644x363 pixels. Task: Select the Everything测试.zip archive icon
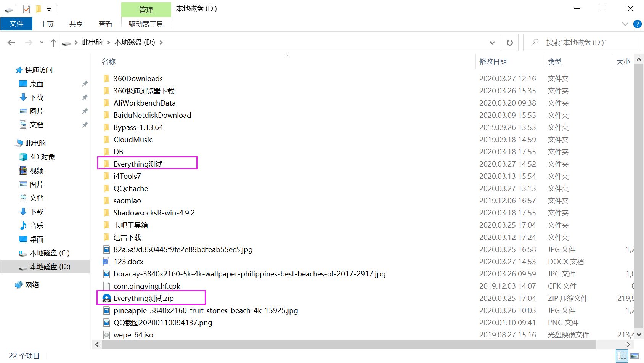tap(107, 298)
